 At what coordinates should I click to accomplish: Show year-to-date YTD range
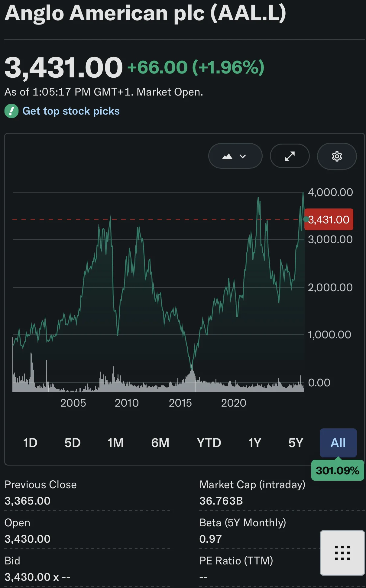[209, 443]
